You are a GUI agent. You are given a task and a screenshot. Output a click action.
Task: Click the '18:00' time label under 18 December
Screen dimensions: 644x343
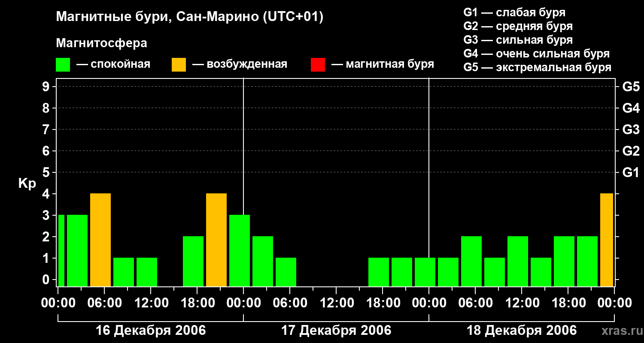568,303
